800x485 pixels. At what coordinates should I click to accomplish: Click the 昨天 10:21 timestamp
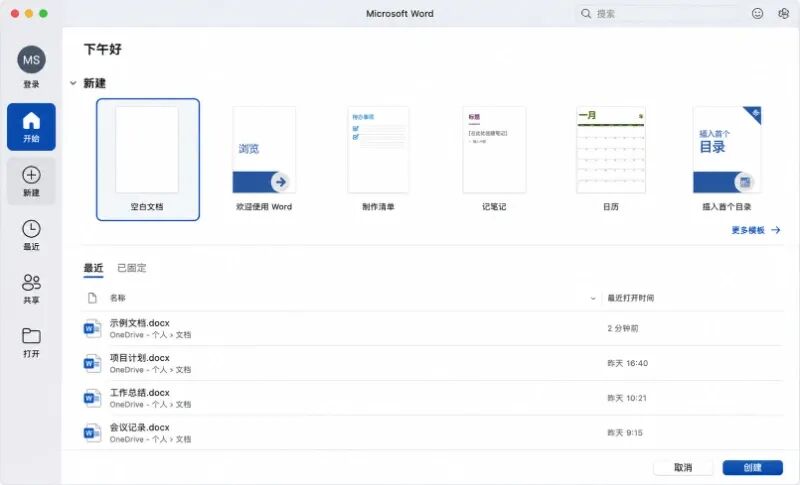(627, 398)
